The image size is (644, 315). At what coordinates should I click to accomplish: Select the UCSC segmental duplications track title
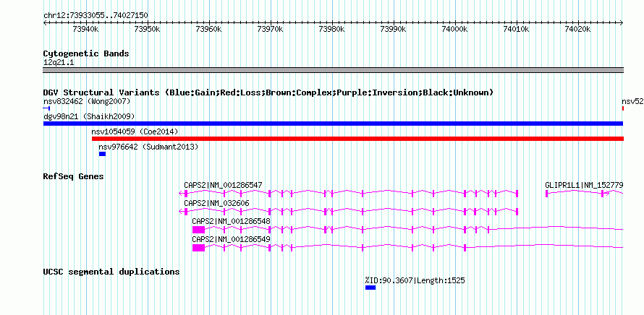pos(111,272)
